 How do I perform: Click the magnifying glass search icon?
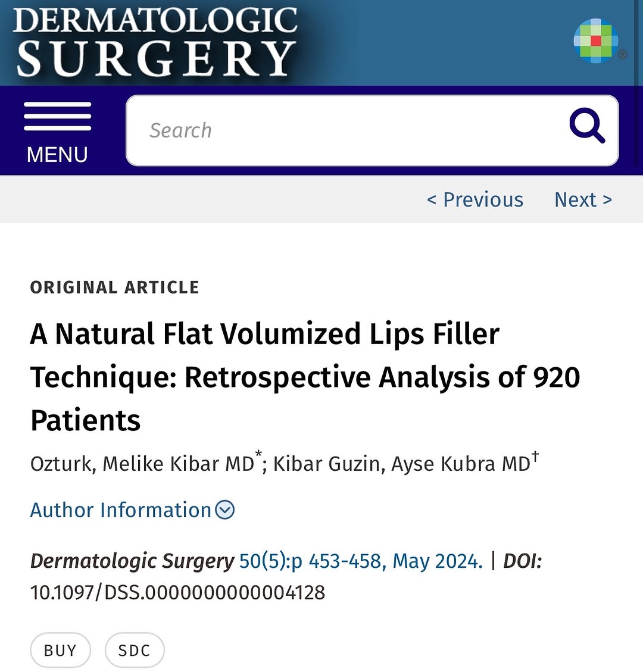point(586,126)
